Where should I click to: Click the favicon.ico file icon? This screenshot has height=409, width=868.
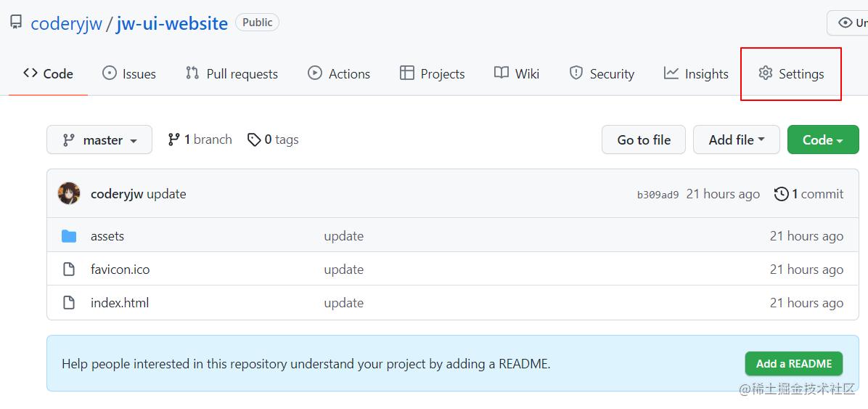click(x=69, y=270)
